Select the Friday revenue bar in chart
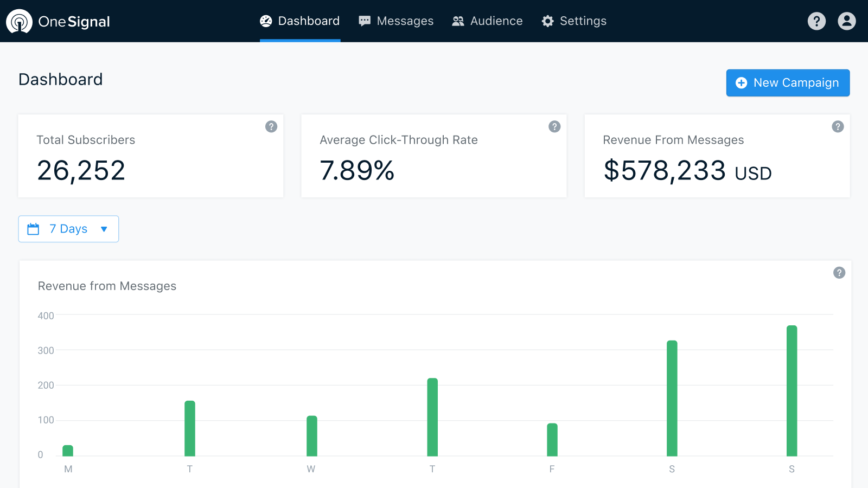The image size is (868, 488). click(x=552, y=440)
